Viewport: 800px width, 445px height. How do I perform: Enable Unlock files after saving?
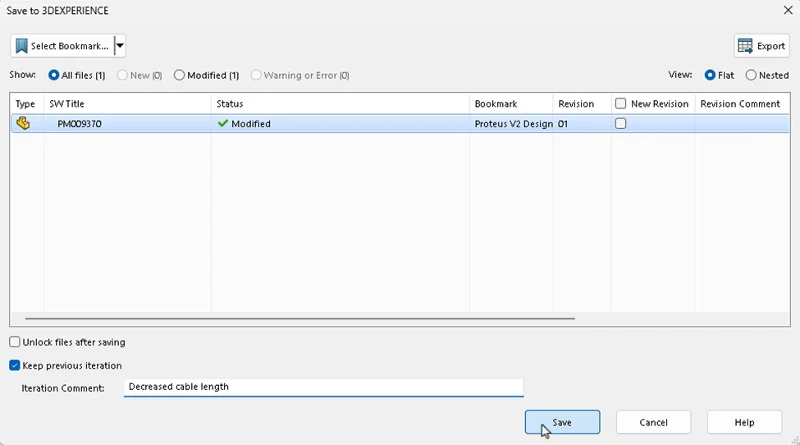[x=15, y=342]
